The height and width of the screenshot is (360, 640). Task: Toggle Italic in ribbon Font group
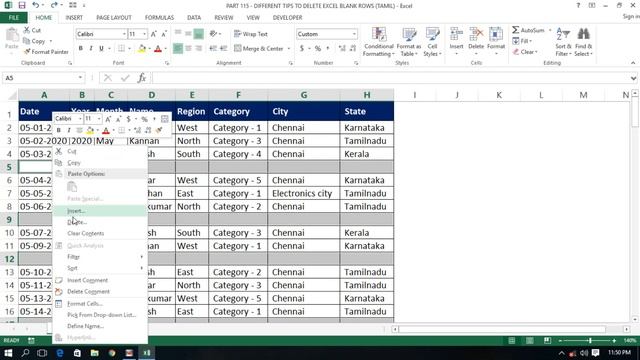(91, 49)
